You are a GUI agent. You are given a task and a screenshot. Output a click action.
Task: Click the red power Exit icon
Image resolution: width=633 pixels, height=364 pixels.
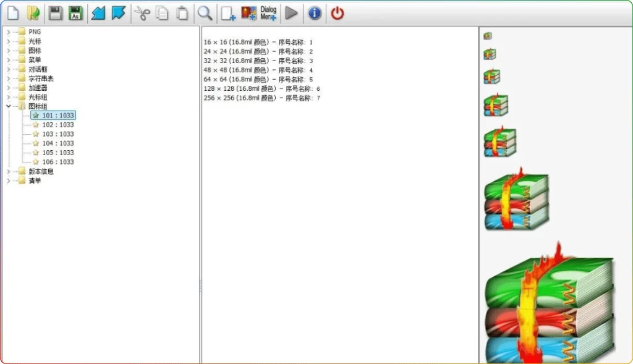click(x=337, y=13)
